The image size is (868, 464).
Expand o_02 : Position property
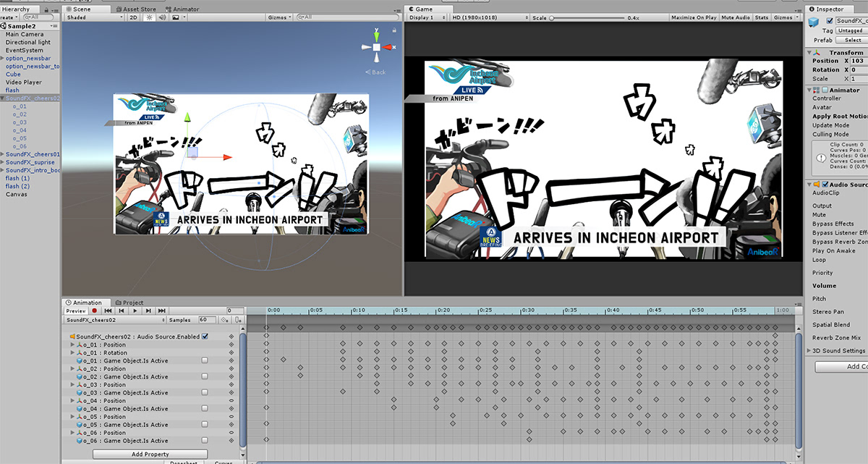click(x=72, y=368)
